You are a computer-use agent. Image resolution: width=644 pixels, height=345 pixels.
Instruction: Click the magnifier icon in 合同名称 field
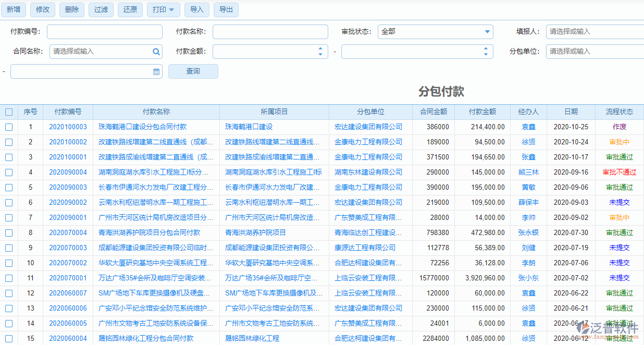pyautogui.click(x=156, y=52)
